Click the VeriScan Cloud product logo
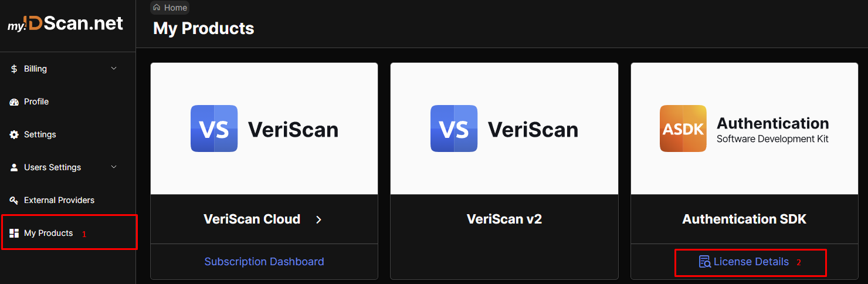The width and height of the screenshot is (868, 284). (x=264, y=129)
